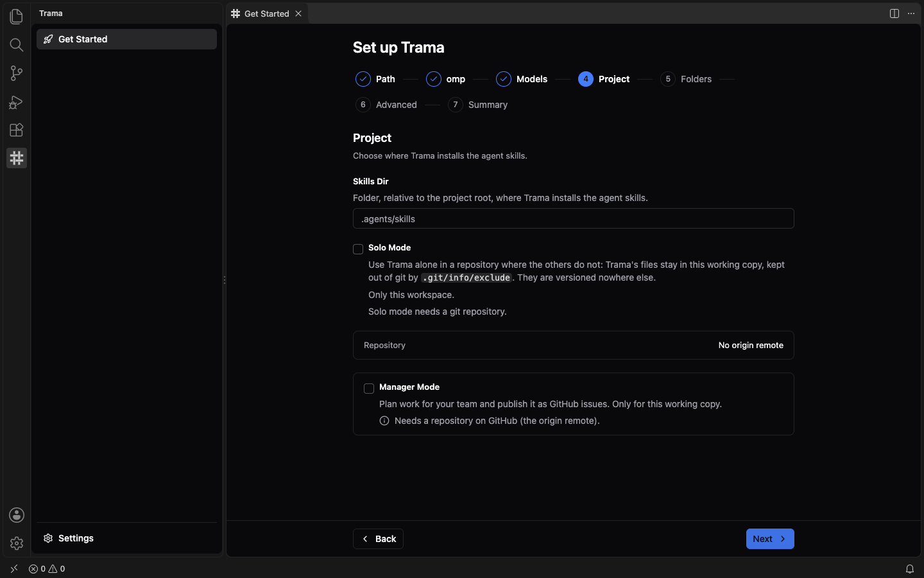The image size is (924, 578).
Task: Open the editor More Actions ellipsis
Action: [x=911, y=13]
